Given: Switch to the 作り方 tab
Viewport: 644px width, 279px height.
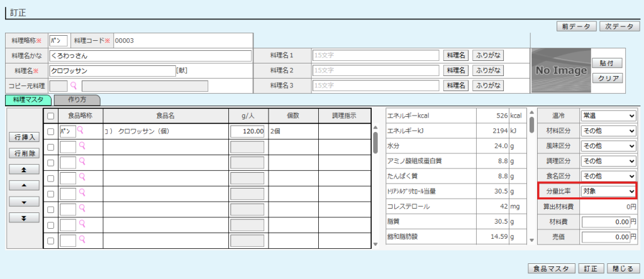Looking at the screenshot, I should [77, 99].
